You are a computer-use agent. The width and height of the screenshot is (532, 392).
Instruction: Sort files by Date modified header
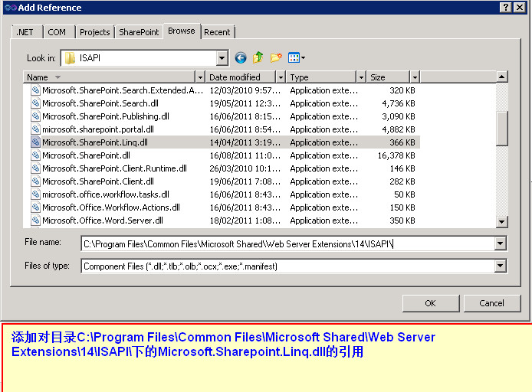click(x=241, y=77)
